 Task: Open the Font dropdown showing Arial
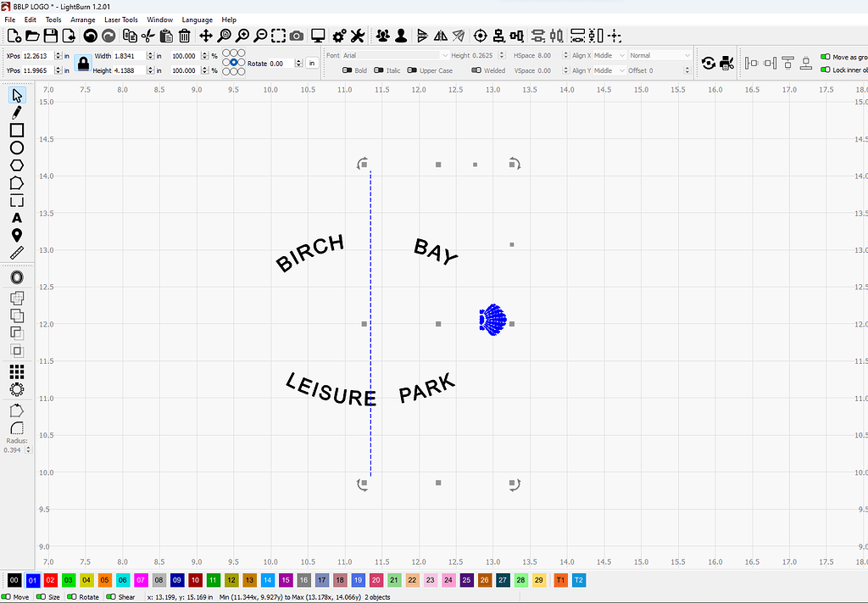pos(398,54)
